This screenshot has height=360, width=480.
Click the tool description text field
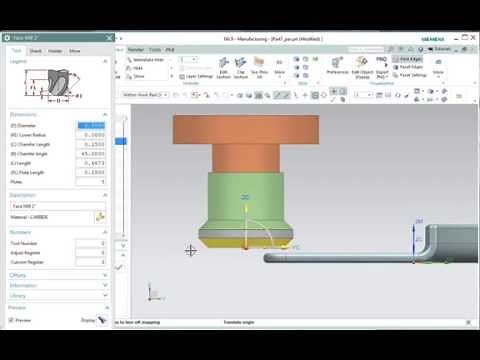coord(58,206)
